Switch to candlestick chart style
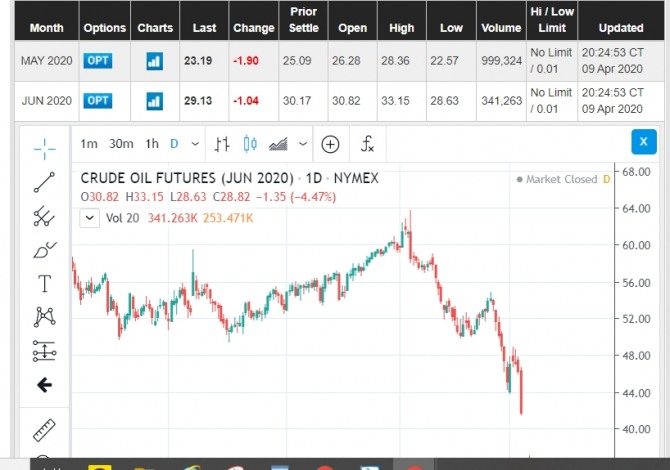The height and width of the screenshot is (470, 670). point(250,144)
